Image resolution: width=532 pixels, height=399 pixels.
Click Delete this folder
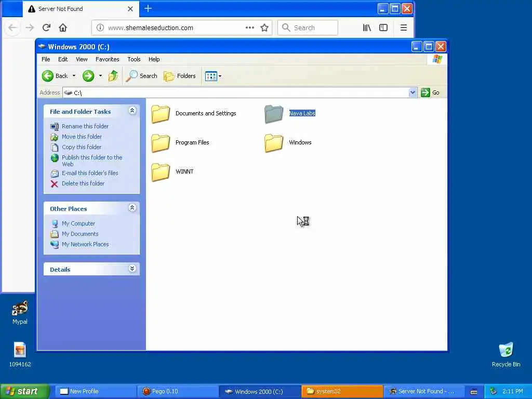83,183
